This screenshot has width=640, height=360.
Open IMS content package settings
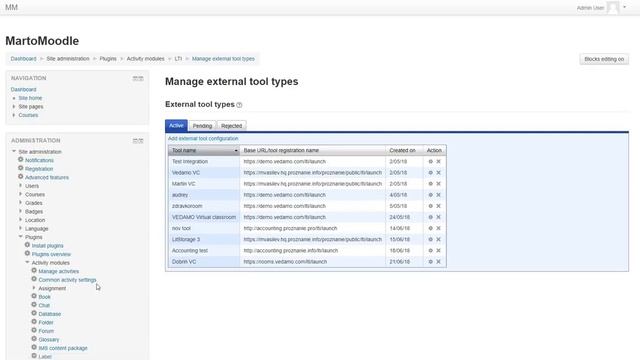pos(63,348)
